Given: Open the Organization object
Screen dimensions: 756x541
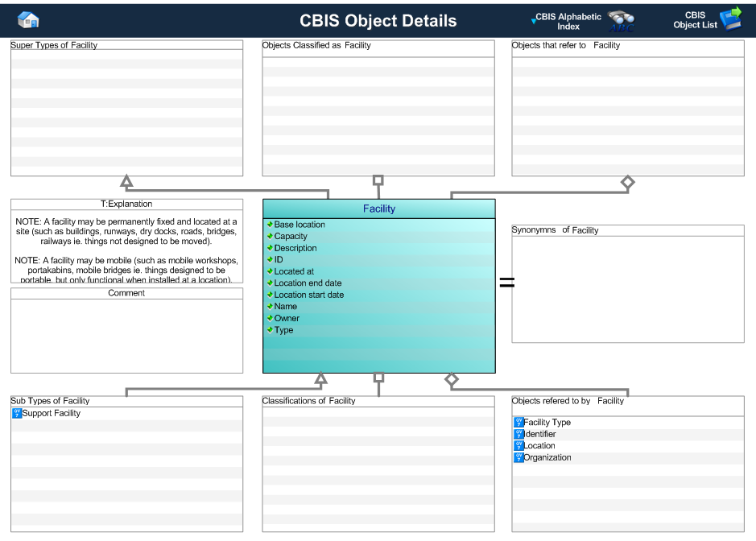Looking at the screenshot, I should click(547, 457).
